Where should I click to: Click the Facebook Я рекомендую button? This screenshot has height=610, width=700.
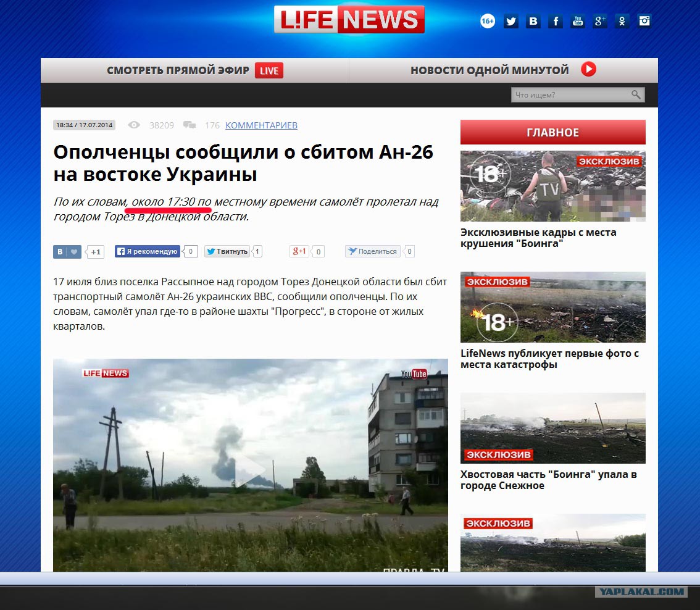[148, 251]
